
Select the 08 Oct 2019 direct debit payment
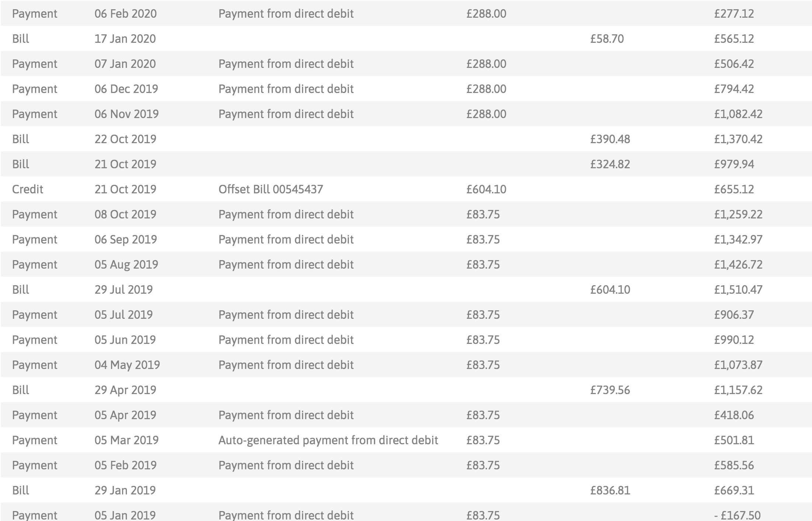406,214
